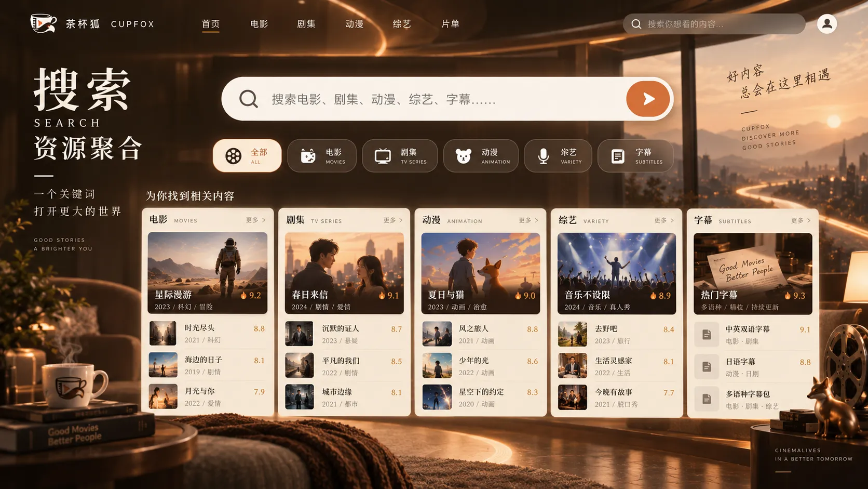Open 片单 in the top navigation
This screenshot has height=489, width=868.
coord(450,24)
